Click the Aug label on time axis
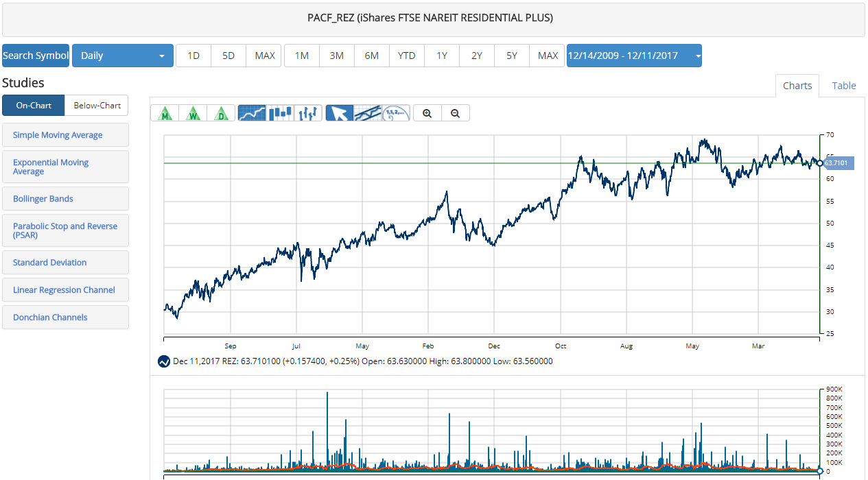 click(626, 346)
